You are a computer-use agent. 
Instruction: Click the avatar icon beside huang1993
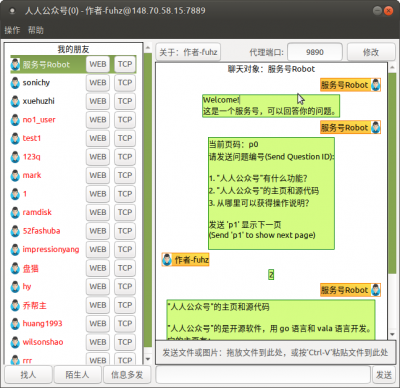tap(15, 324)
